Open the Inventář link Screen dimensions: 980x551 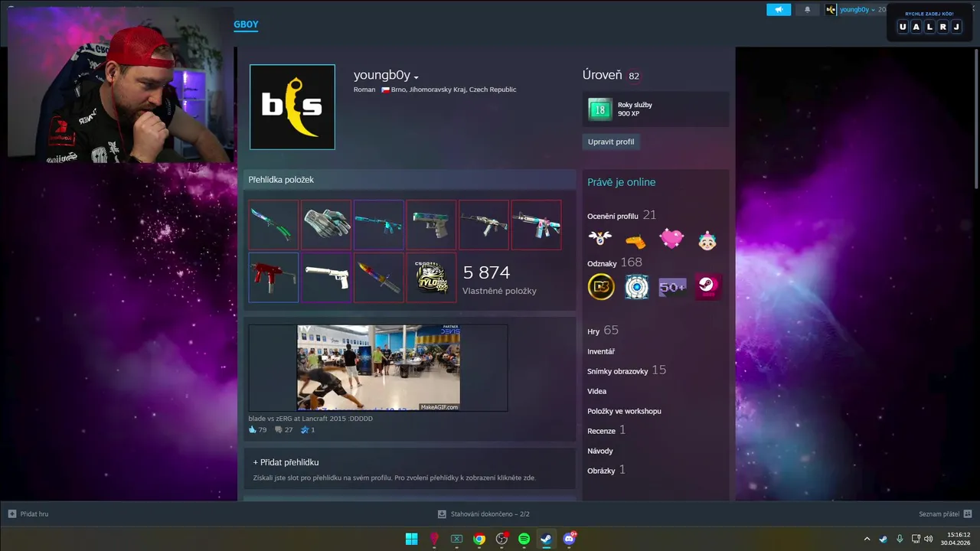[x=601, y=351]
